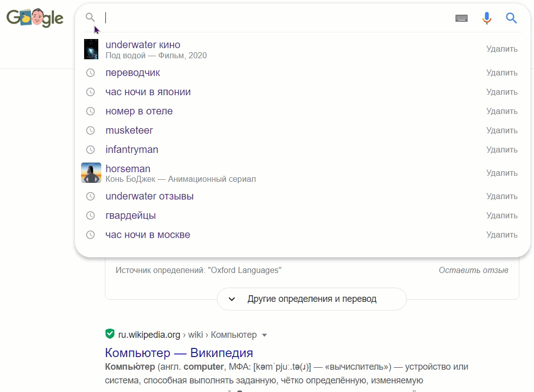The height and width of the screenshot is (392, 534).
Task: Delete underwater отзывы from history
Action: coord(502,197)
